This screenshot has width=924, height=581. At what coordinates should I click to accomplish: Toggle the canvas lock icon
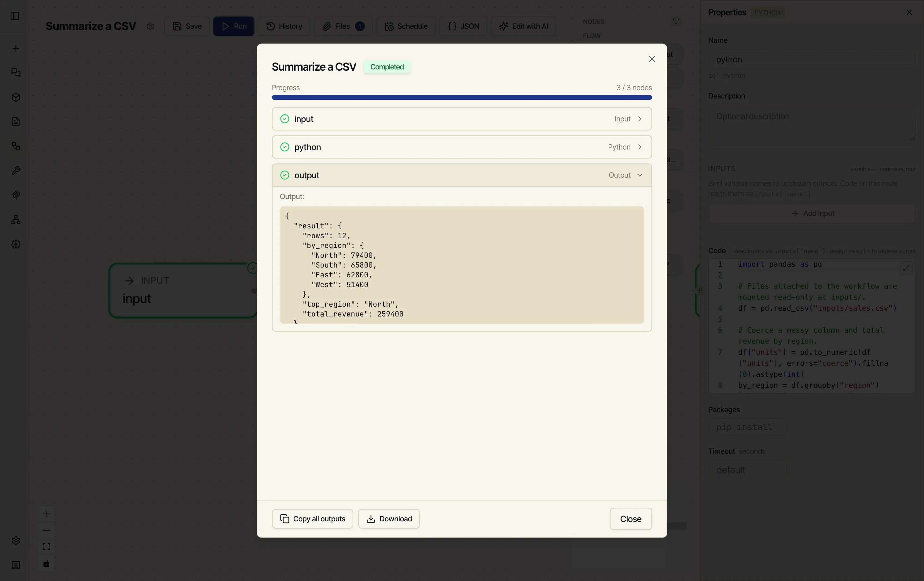[46, 563]
